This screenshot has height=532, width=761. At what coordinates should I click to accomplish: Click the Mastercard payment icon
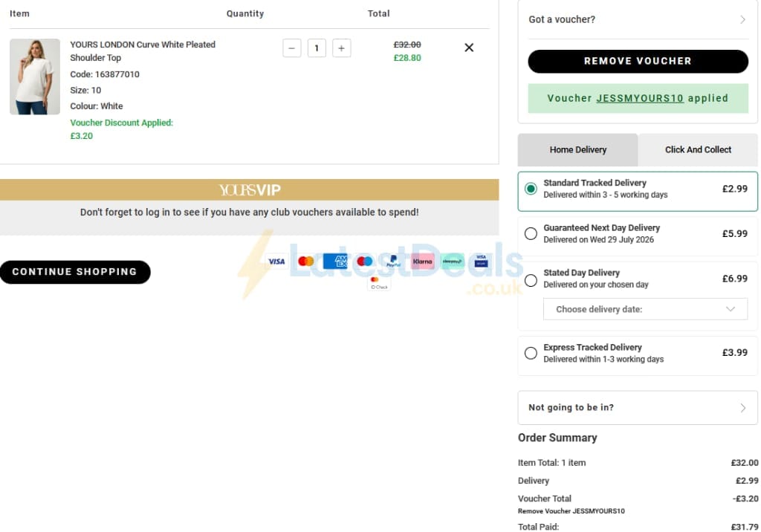(305, 262)
